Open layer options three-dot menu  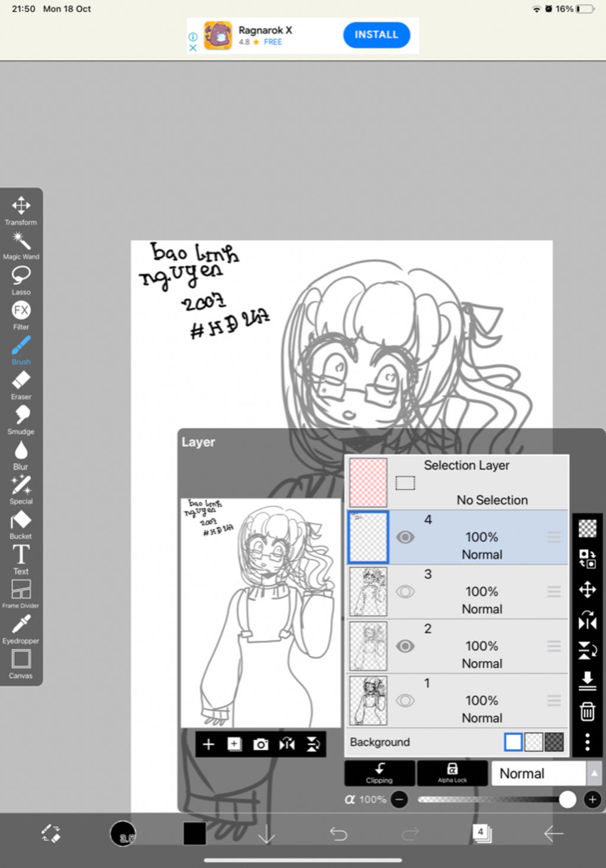click(587, 742)
